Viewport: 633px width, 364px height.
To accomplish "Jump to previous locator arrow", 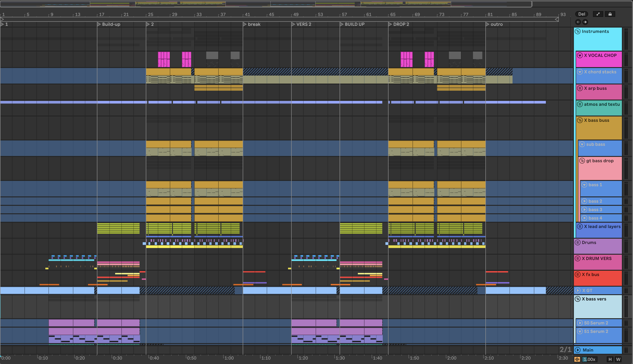I will pyautogui.click(x=578, y=22).
